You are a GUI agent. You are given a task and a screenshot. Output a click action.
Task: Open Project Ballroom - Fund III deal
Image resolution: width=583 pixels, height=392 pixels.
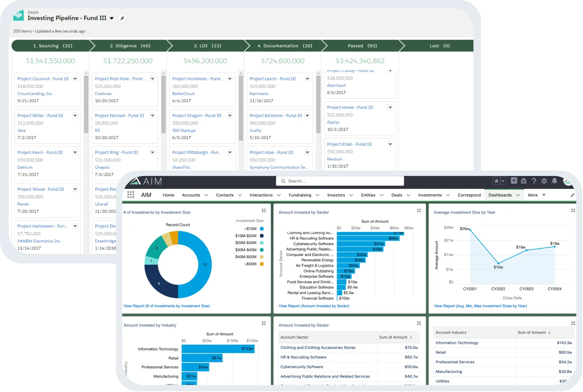(276, 116)
